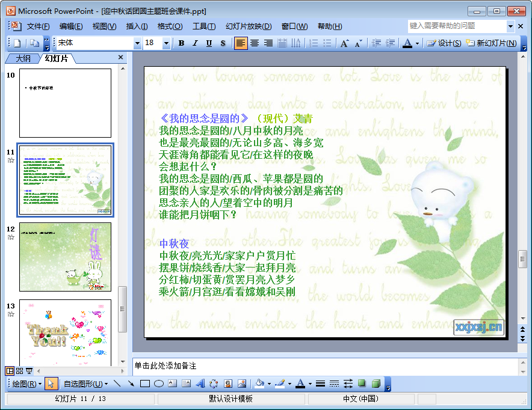
Task: Toggle text shadow formatting
Action: coord(223,43)
